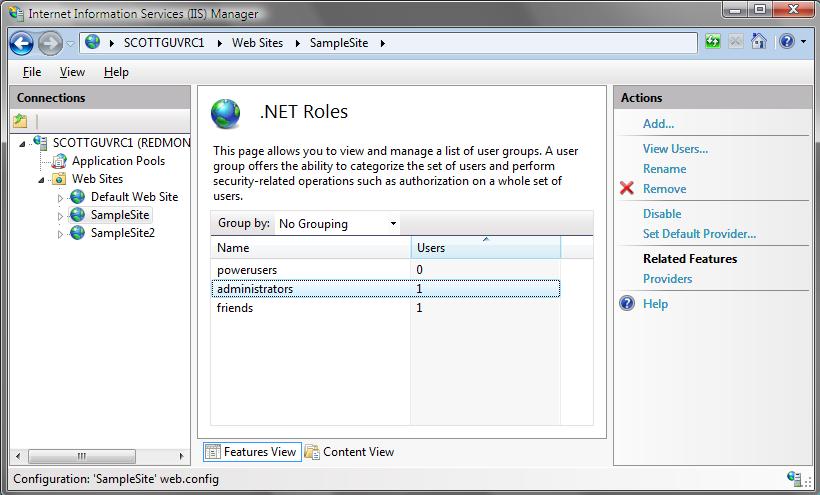Viewport: 820px width, 495px height.
Task: Click the SCOTTGUVRC1 server icon in tree
Action: coord(40,142)
